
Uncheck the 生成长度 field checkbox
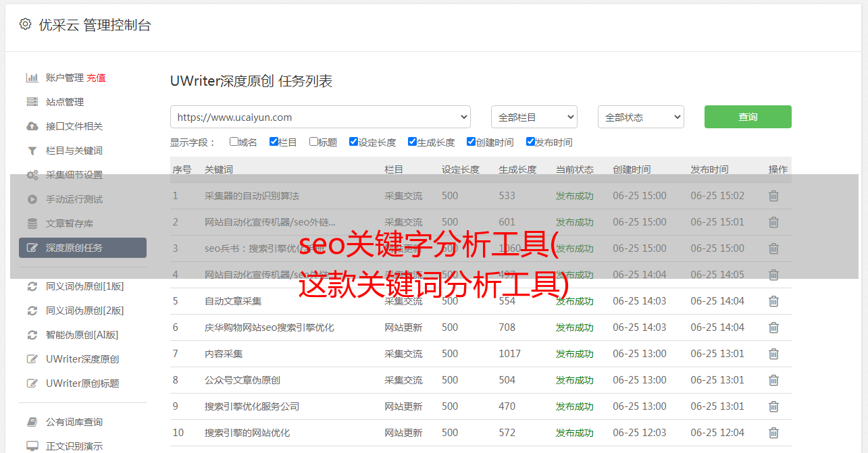pos(412,142)
